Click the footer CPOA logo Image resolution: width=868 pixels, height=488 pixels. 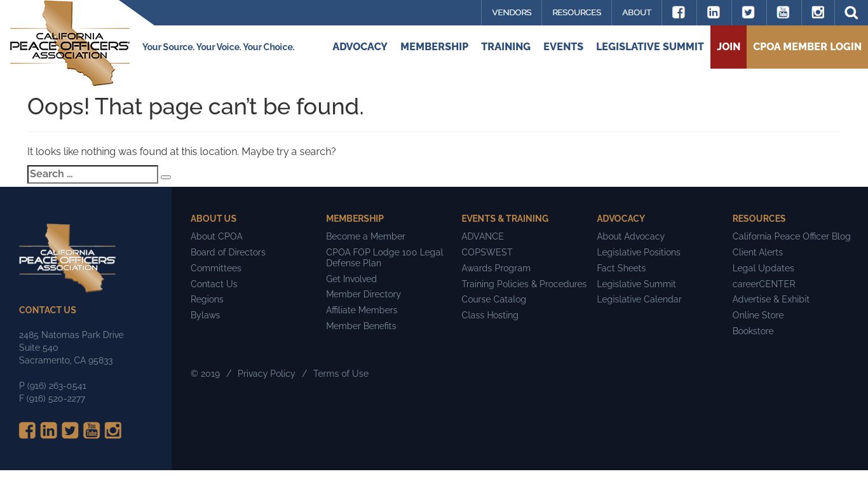tap(67, 258)
